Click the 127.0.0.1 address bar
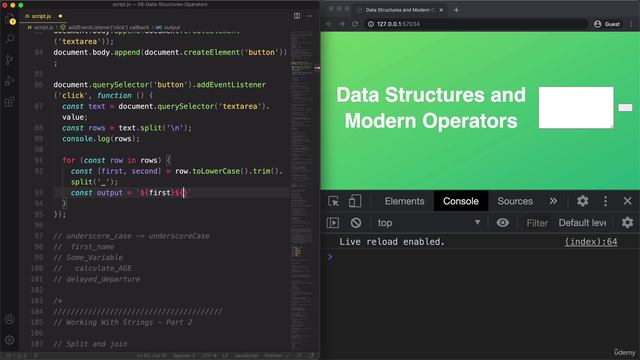Viewport: 640px width, 360px height. (x=476, y=24)
